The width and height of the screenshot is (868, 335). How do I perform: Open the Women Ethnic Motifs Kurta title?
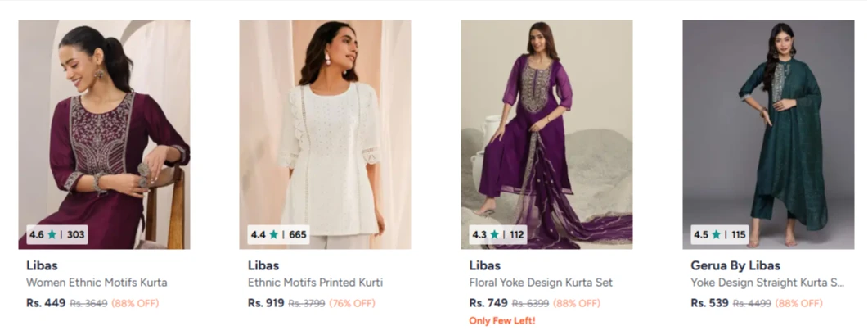[x=97, y=283]
